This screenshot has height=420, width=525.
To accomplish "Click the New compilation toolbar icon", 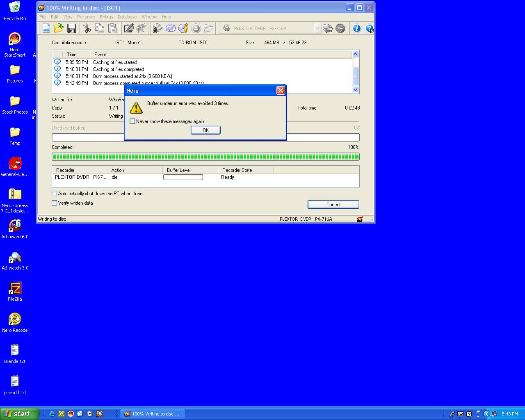I will point(46,28).
